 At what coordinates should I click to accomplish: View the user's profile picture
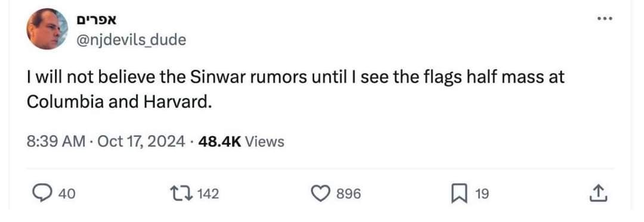47,29
